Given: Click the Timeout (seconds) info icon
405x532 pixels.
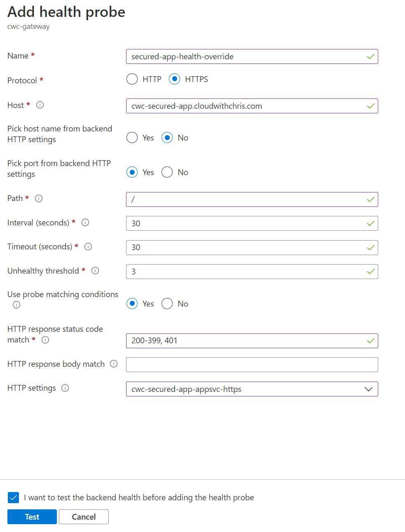Looking at the screenshot, I should 88,247.
